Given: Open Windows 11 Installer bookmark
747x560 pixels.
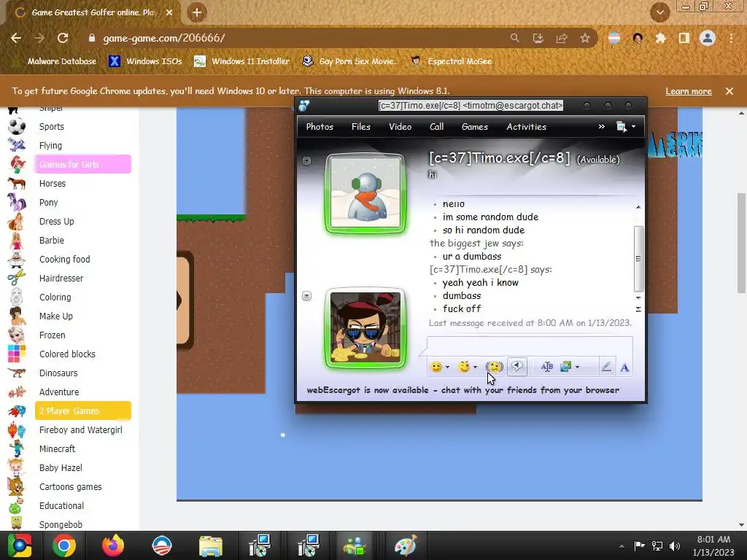Looking at the screenshot, I should (x=242, y=61).
